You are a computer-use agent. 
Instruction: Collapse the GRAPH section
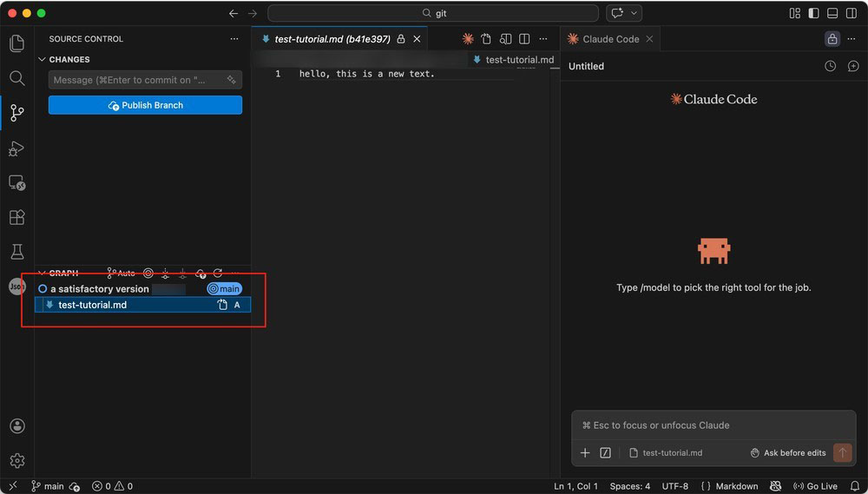pos(42,273)
